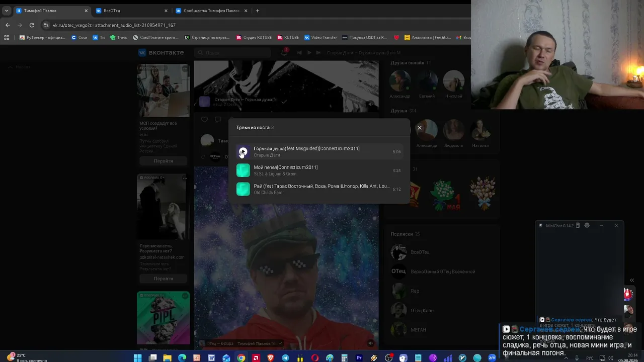This screenshot has width=644, height=362.
Task: Open online friend Николай's avatar
Action: click(453, 80)
